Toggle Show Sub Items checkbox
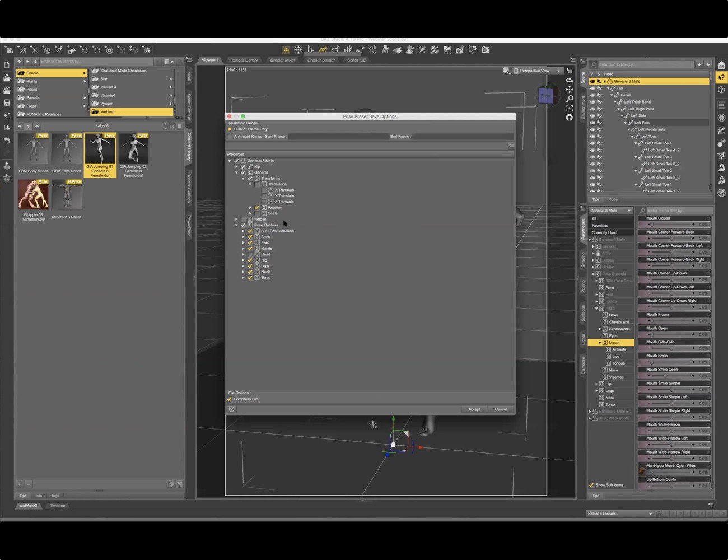728x560 pixels. point(591,485)
